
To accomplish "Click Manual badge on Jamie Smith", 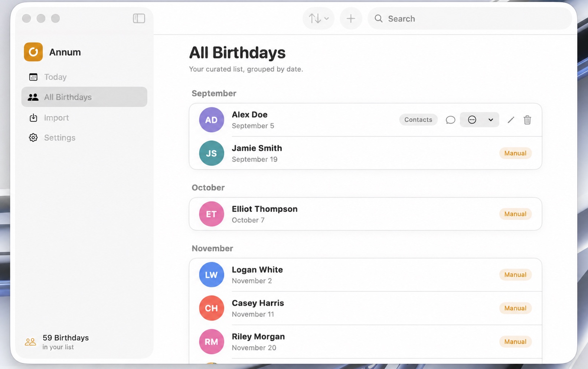I will pyautogui.click(x=515, y=153).
